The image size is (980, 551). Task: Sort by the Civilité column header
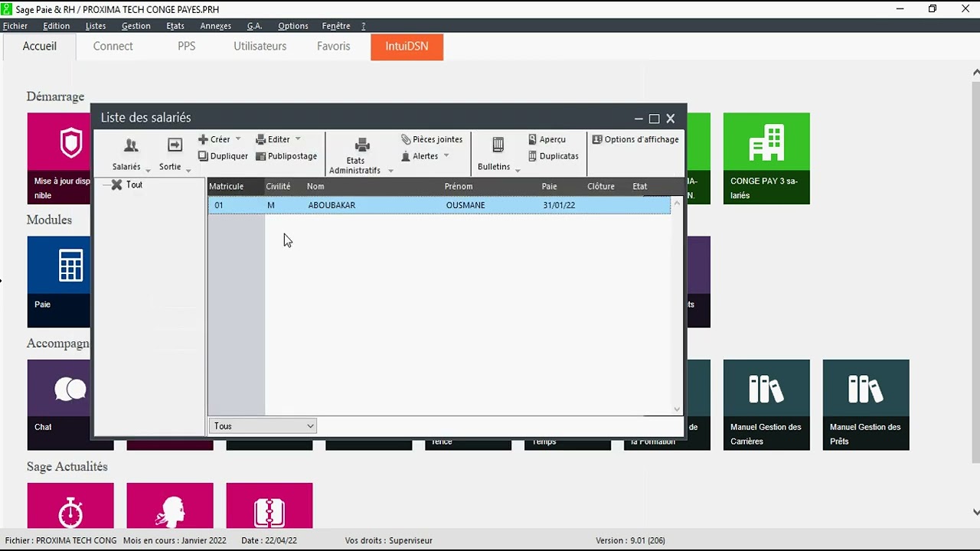point(278,186)
